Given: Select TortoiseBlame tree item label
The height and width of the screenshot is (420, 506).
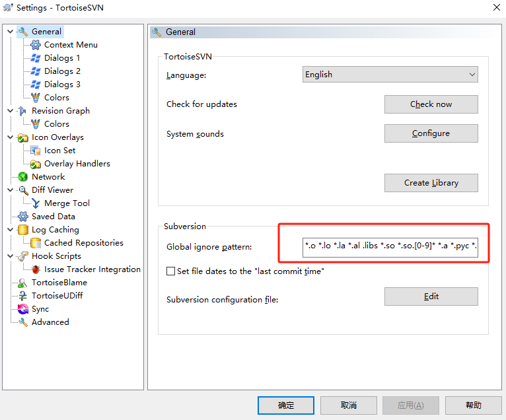Looking at the screenshot, I should point(59,283).
